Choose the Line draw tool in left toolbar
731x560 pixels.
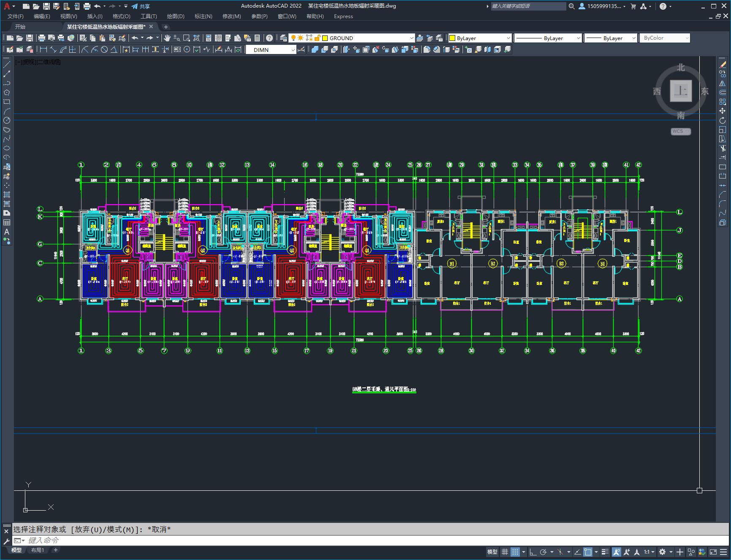tap(7, 65)
